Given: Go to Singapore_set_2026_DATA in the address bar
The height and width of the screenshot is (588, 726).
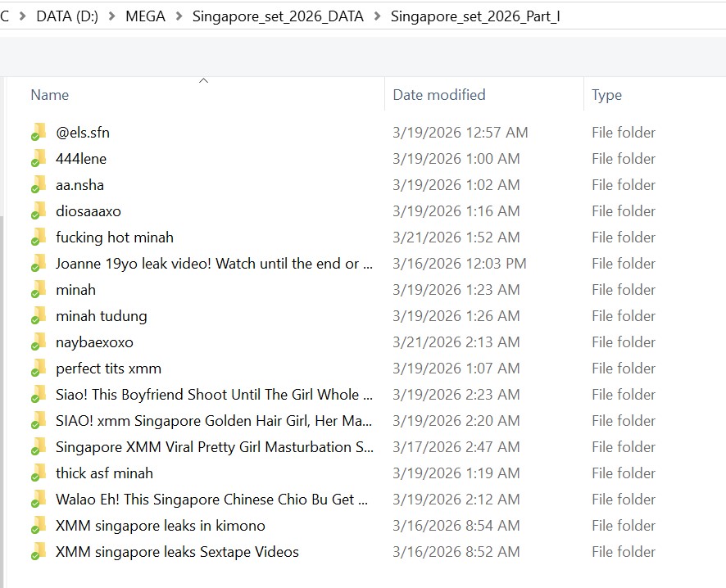Looking at the screenshot, I should [x=278, y=16].
